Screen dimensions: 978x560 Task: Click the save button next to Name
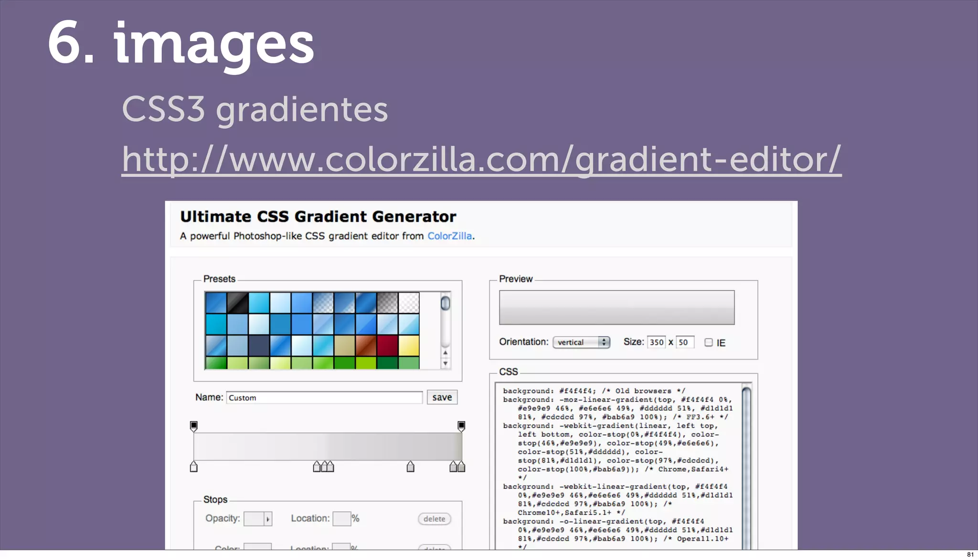point(442,397)
